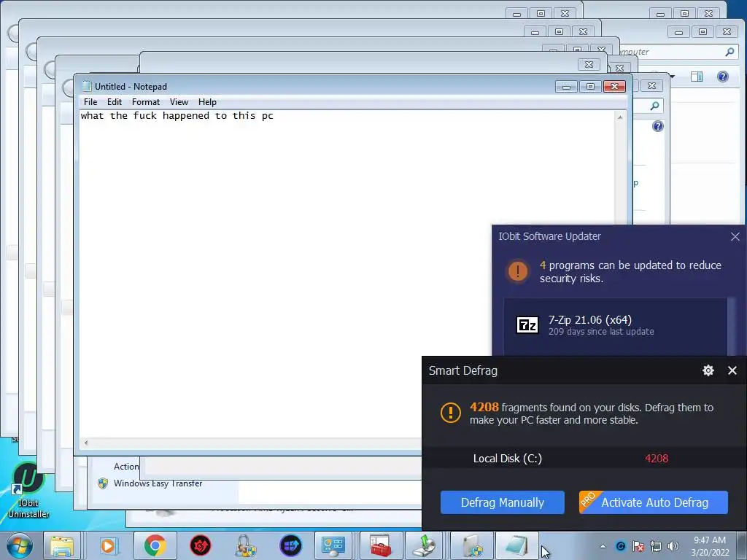Image resolution: width=747 pixels, height=560 pixels.
Task: Click the Notepad title bar document icon
Action: 86,86
